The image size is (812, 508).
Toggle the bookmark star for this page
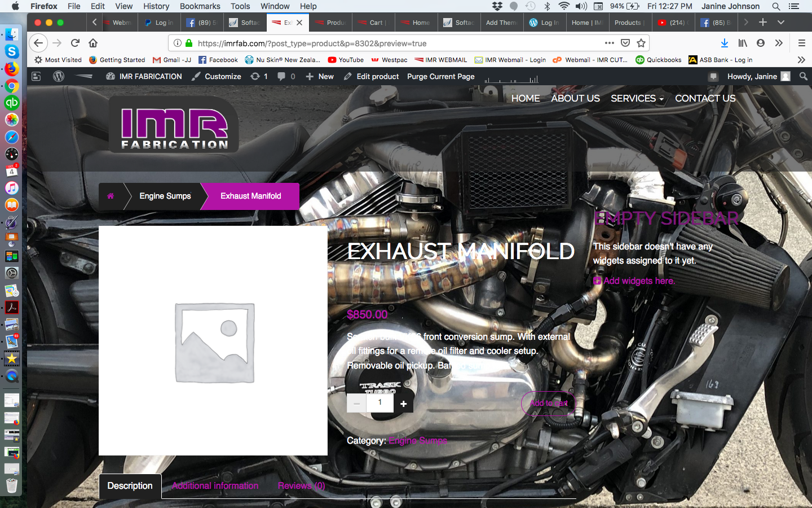click(x=642, y=42)
